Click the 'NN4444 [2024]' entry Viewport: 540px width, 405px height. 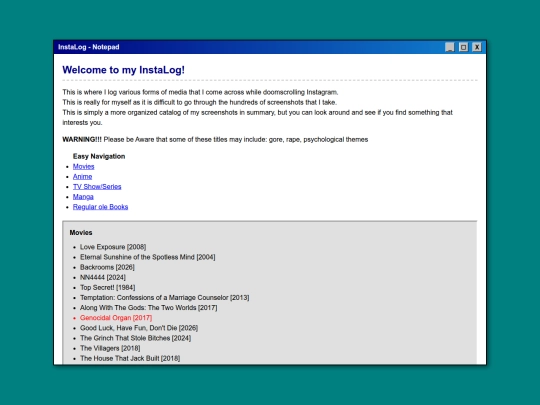(103, 278)
